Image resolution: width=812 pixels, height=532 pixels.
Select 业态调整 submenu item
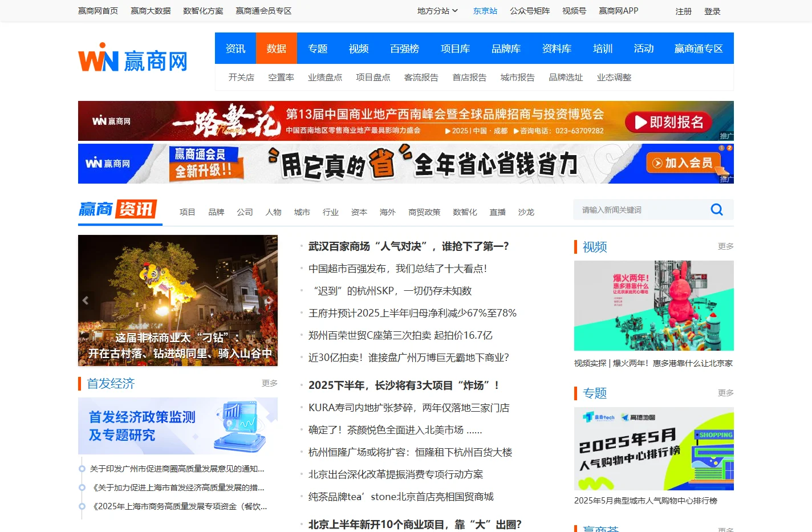coord(614,77)
